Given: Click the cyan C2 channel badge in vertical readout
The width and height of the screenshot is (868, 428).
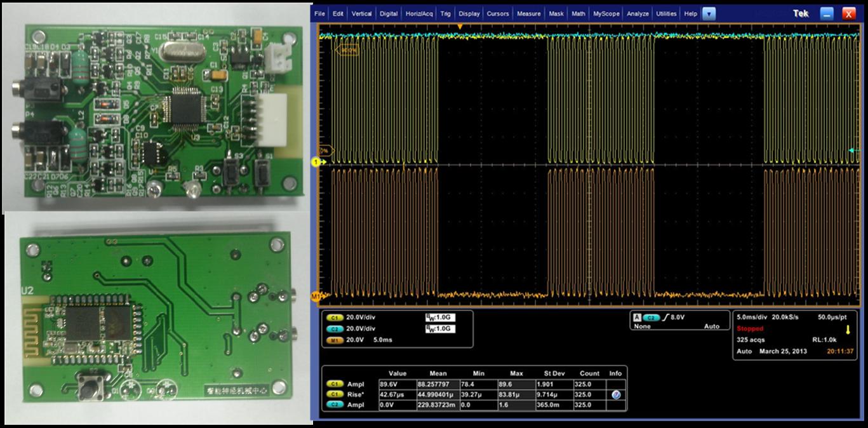Looking at the screenshot, I should tap(333, 329).
